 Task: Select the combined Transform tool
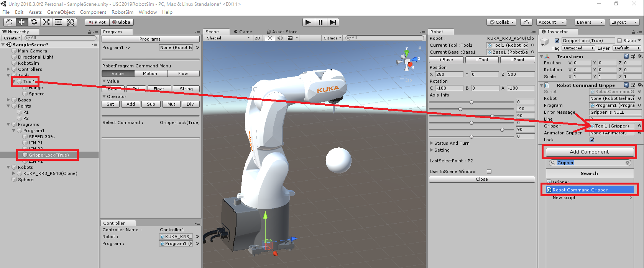point(71,22)
